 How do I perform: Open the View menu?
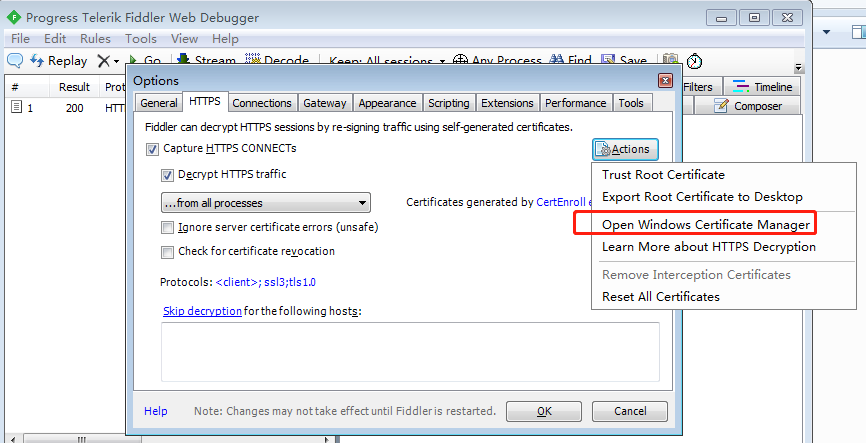(184, 39)
